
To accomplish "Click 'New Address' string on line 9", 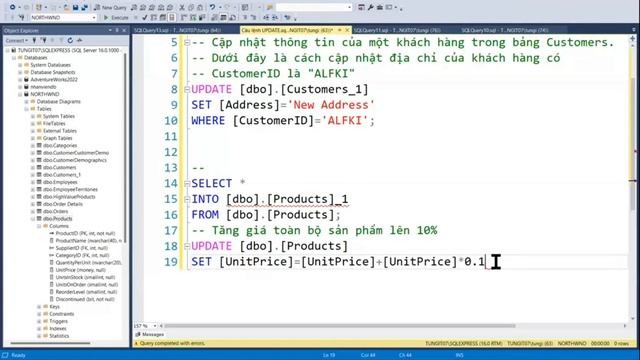I will pos(331,105).
